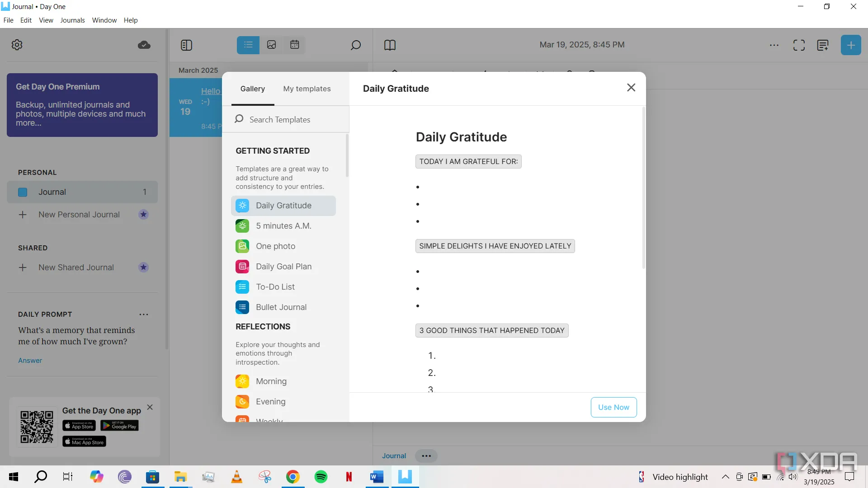This screenshot has width=868, height=488.
Task: Click the Day One QR code
Action: tap(37, 427)
